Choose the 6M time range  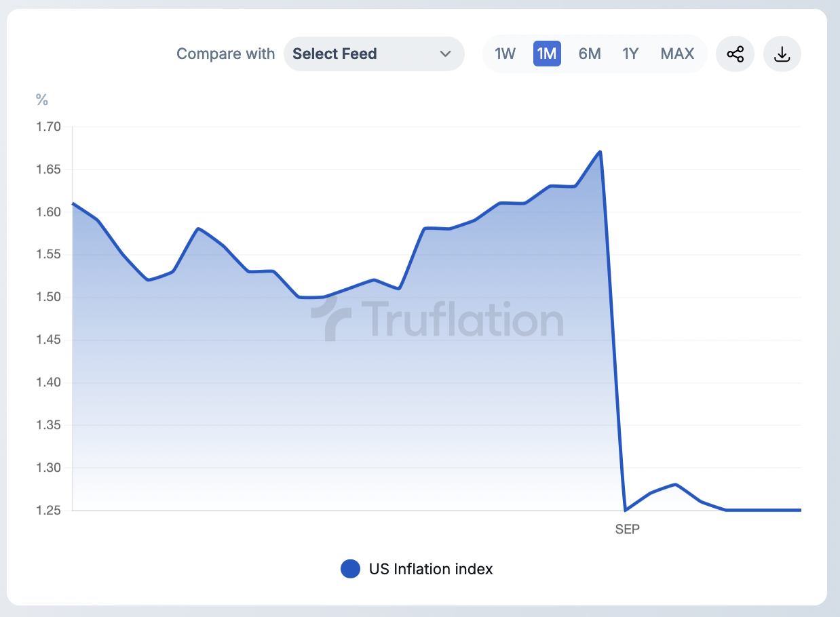click(x=590, y=54)
